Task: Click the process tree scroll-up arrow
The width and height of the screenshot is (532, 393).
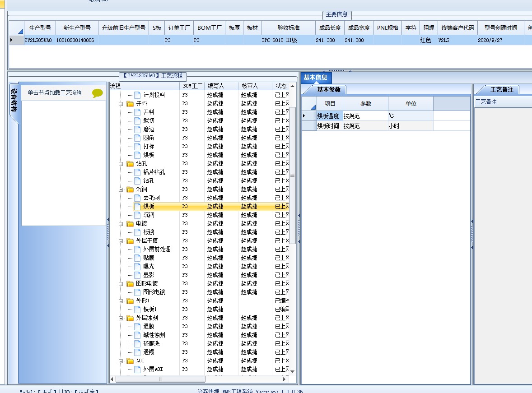Action: (x=293, y=86)
